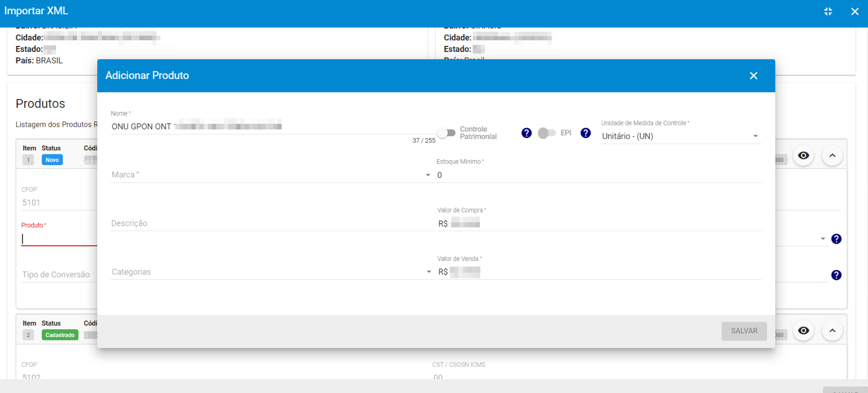Click item number 2 badge
This screenshot has height=393, width=868.
tap(28, 335)
